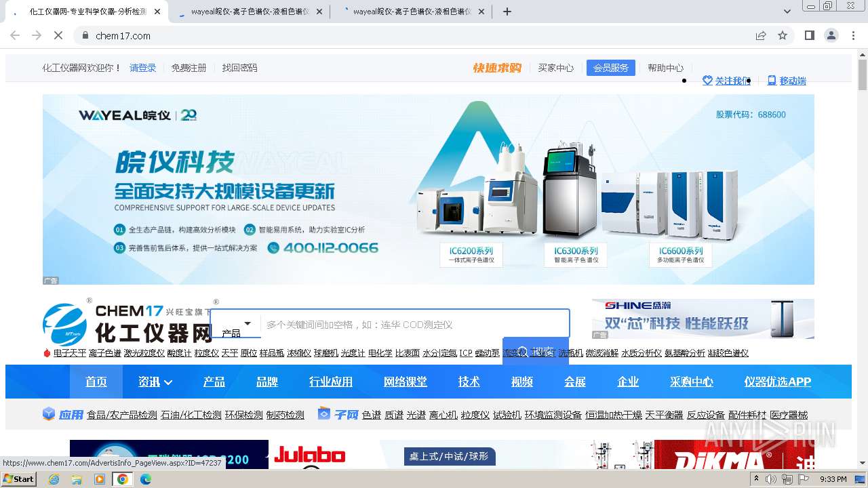View site information lock icon
The image size is (868, 488).
(85, 35)
